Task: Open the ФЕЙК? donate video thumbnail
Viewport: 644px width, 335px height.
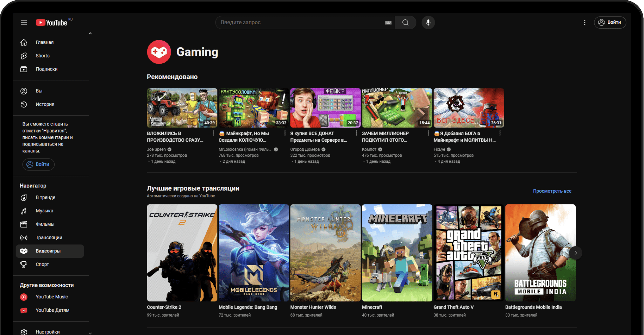Action: pos(325,108)
